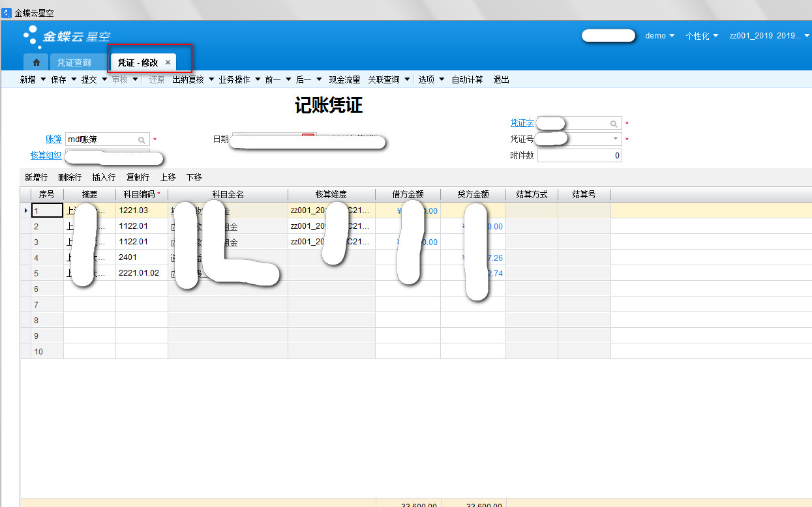Expand the 凭证号 dropdown arrow
812x507 pixels.
(615, 139)
